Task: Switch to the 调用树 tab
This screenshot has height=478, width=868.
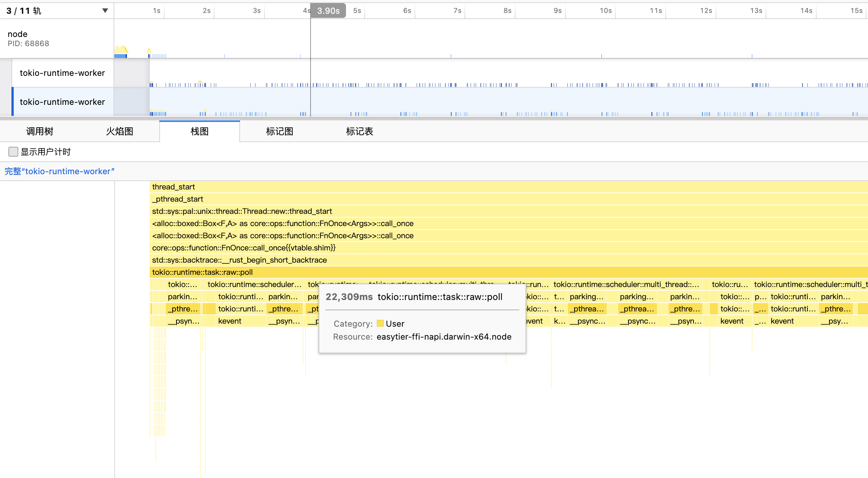Action: pos(40,132)
